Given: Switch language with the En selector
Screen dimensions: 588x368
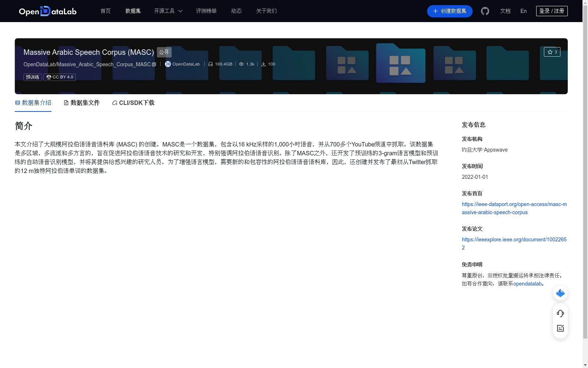Looking at the screenshot, I should point(523,11).
